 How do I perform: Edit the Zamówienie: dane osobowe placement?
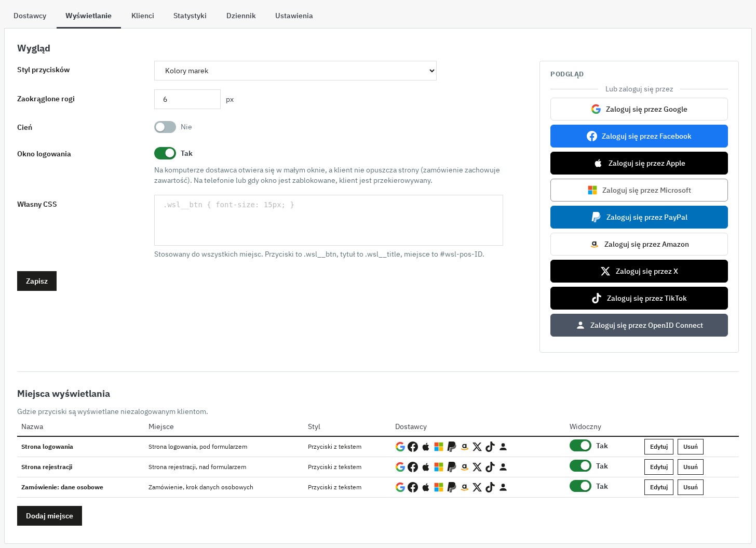point(659,487)
